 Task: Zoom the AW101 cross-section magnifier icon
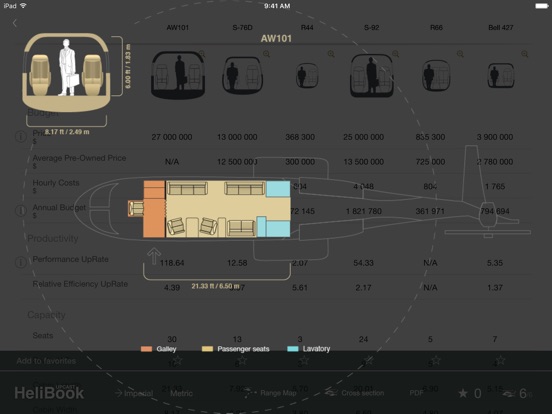[x=202, y=54]
